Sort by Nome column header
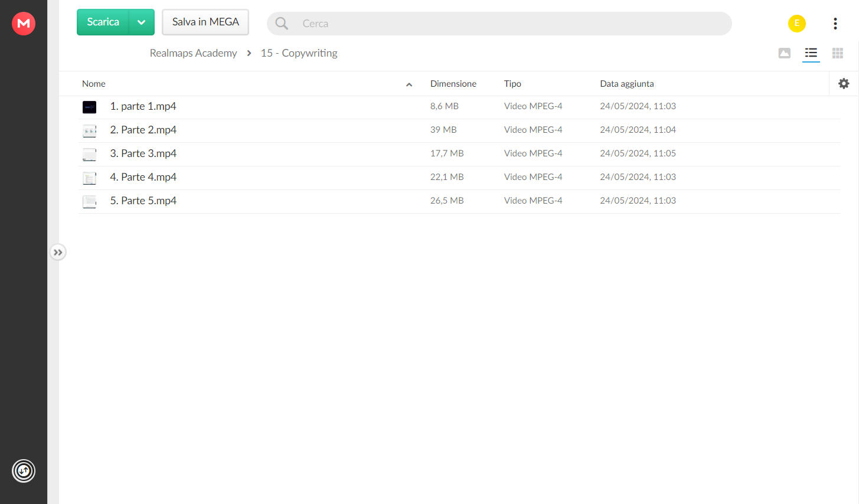859x504 pixels. pyautogui.click(x=94, y=84)
